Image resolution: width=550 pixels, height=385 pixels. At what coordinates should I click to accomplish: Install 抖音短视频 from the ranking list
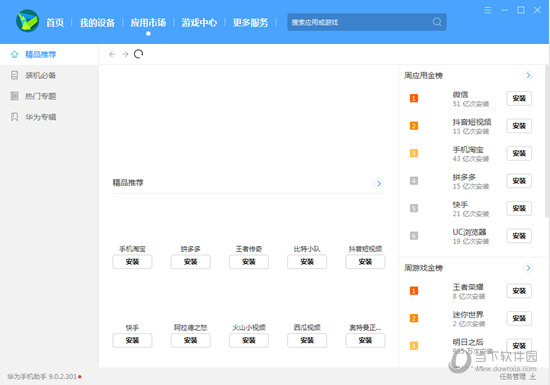pos(519,126)
